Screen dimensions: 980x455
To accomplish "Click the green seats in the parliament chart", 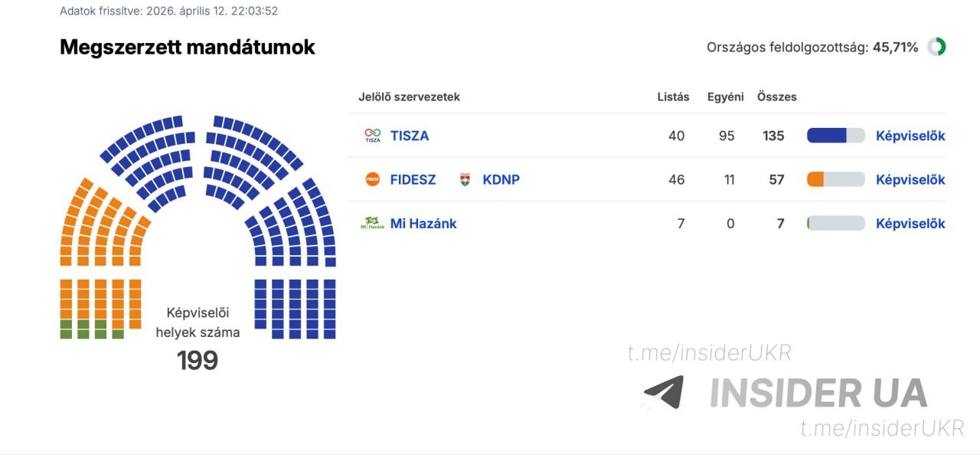I will pos(83,329).
